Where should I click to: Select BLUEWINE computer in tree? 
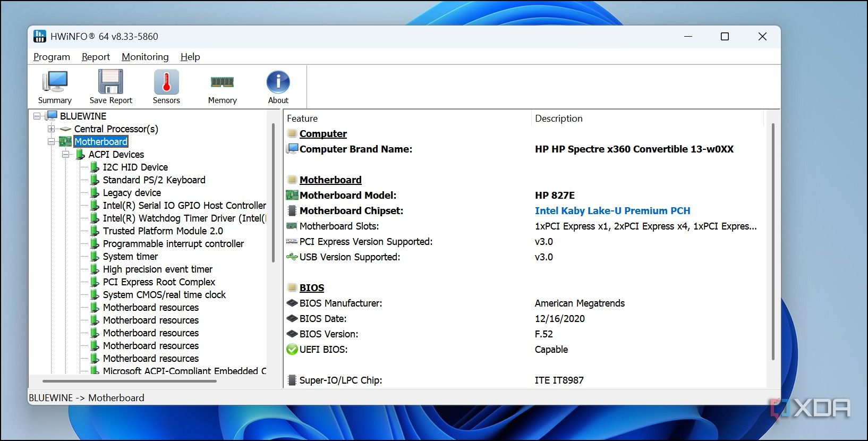point(83,116)
